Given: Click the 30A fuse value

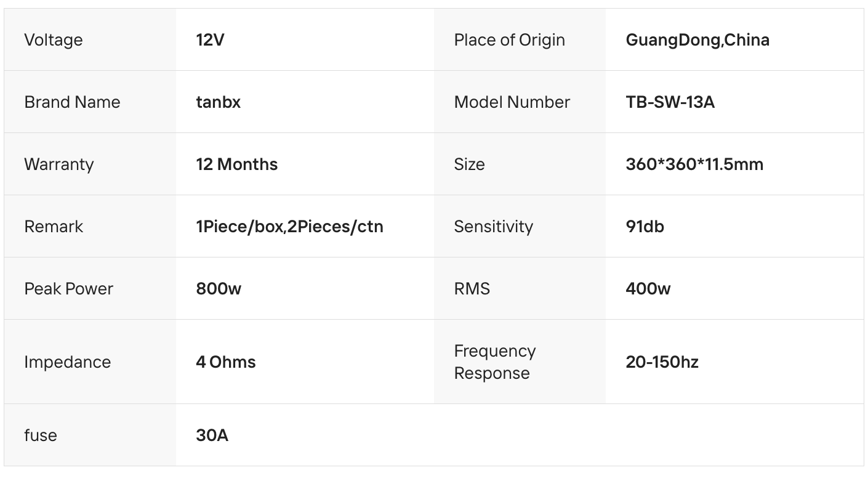Looking at the screenshot, I should pyautogui.click(x=212, y=435).
